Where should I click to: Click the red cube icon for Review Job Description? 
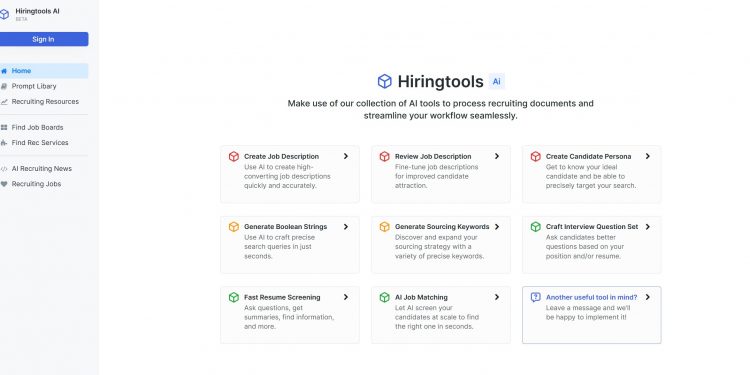coord(385,156)
